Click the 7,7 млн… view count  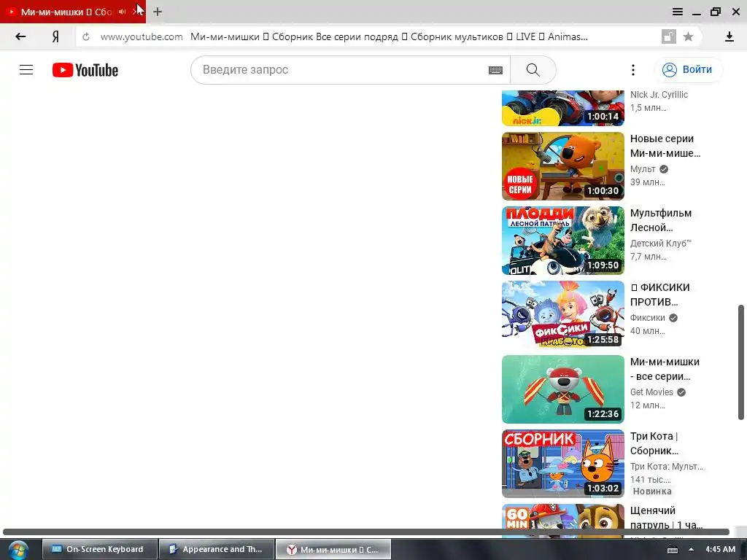(x=649, y=256)
